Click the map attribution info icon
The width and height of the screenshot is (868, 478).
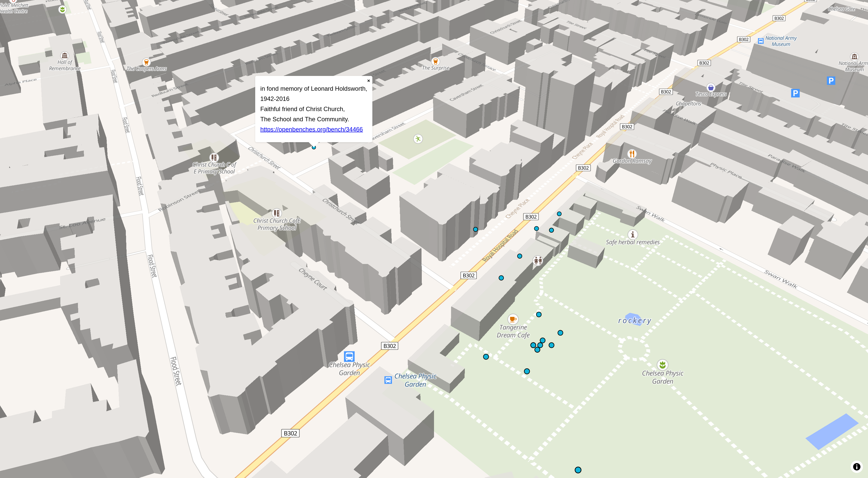[x=856, y=467]
